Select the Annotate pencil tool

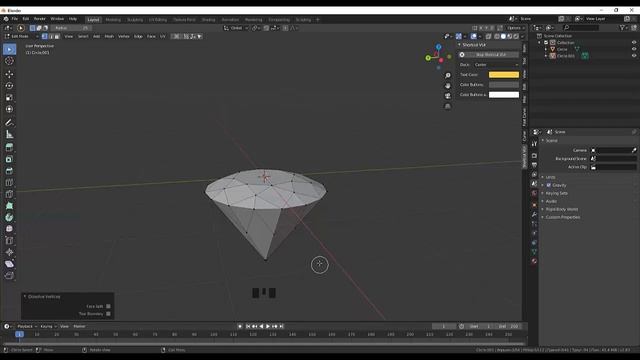tap(9, 122)
